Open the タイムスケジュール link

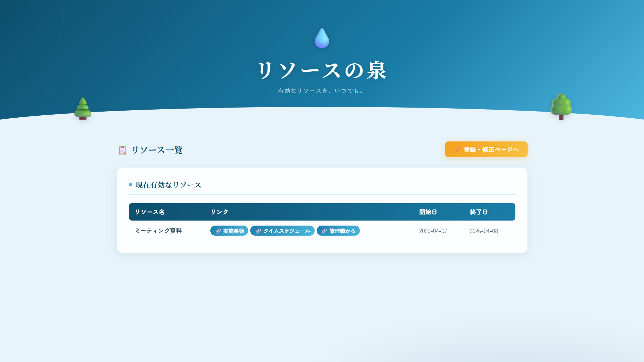286,231
